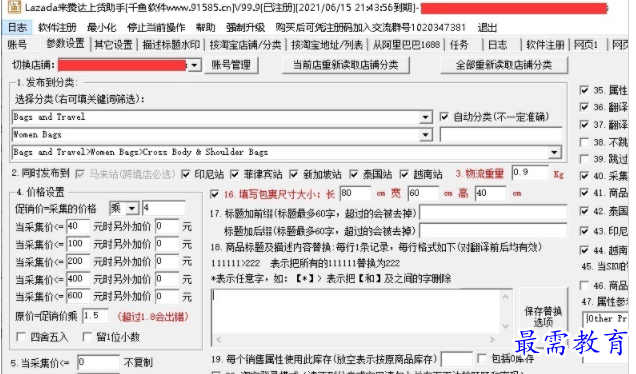Open the 按淘宝店铺/分类 tab
Image resolution: width=636 pixels, height=374 pixels.
coord(245,45)
